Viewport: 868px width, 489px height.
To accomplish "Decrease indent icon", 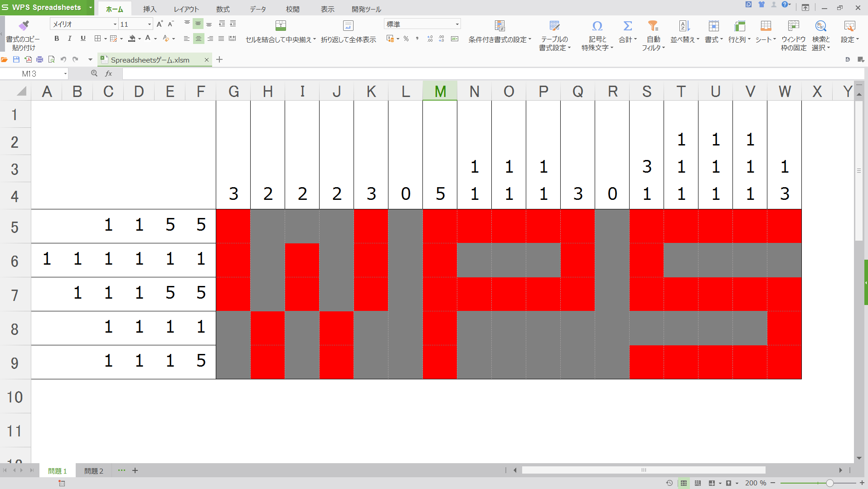I will click(x=222, y=24).
